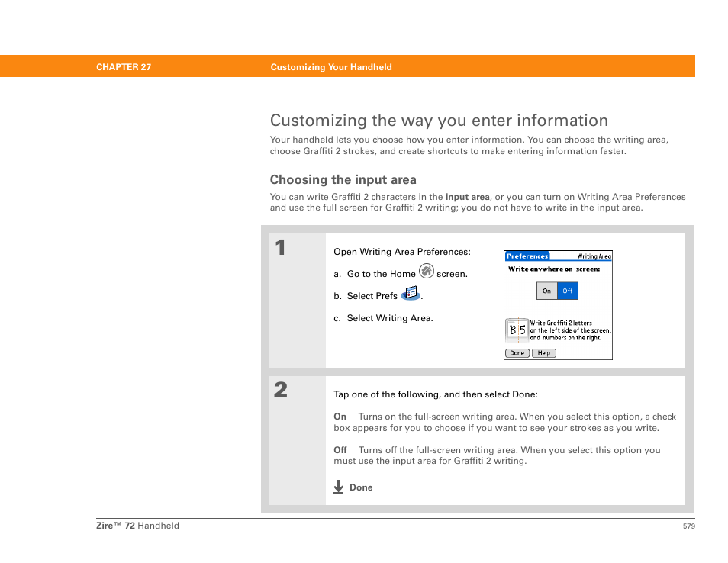Click the large step 1 number
728x563 pixels.
281,247
